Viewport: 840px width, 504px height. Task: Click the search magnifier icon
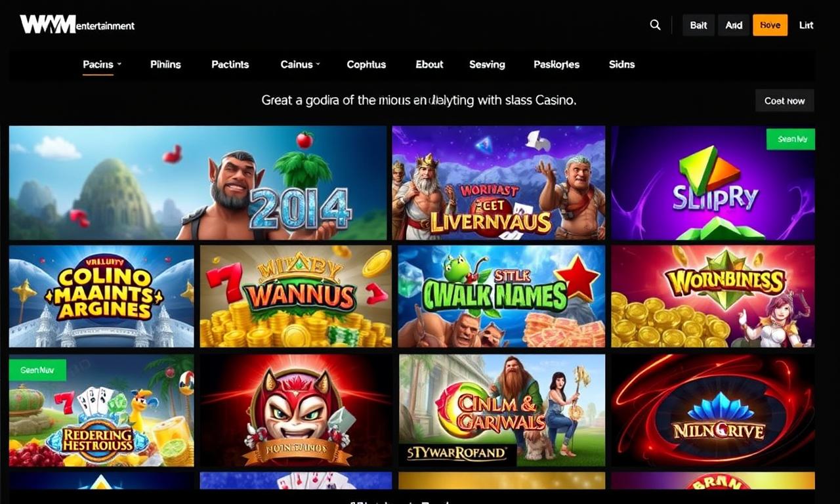click(655, 25)
